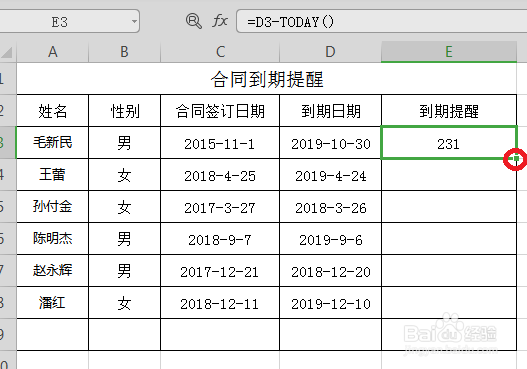Select the cell with name 潘红
This screenshot has height=369, width=527.
coord(53,303)
